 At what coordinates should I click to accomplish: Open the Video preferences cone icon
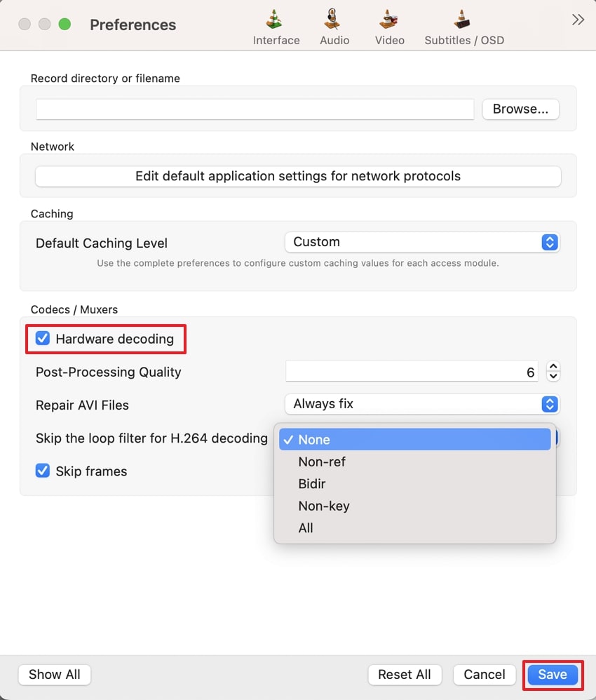(388, 20)
